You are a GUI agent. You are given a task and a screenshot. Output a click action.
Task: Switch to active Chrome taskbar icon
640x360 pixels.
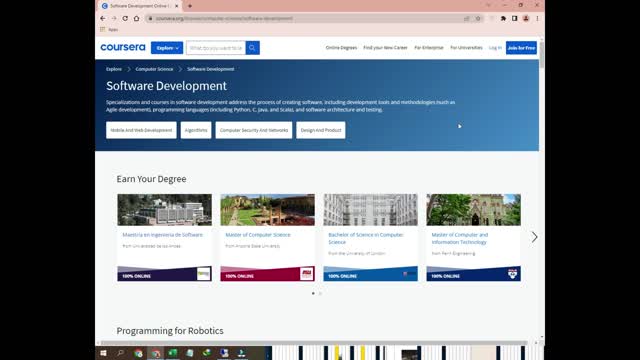tap(156, 353)
